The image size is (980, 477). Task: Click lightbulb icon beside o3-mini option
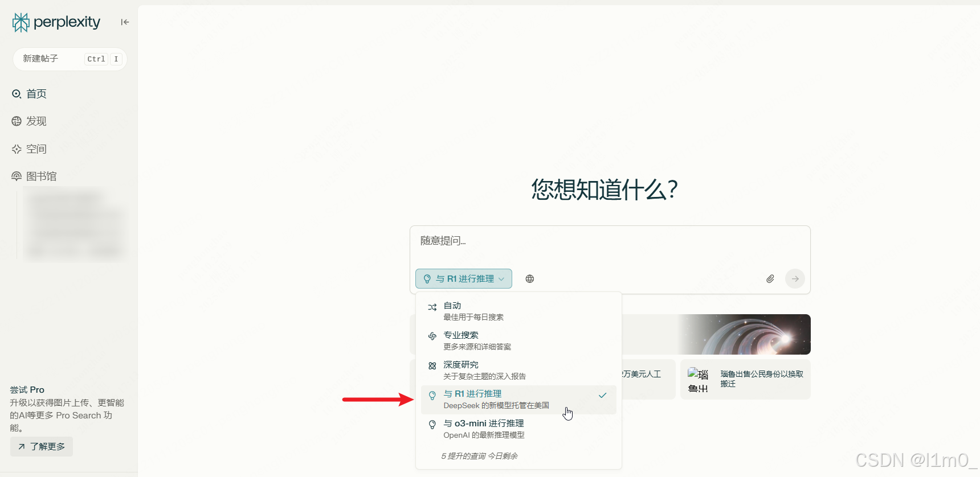tap(432, 424)
